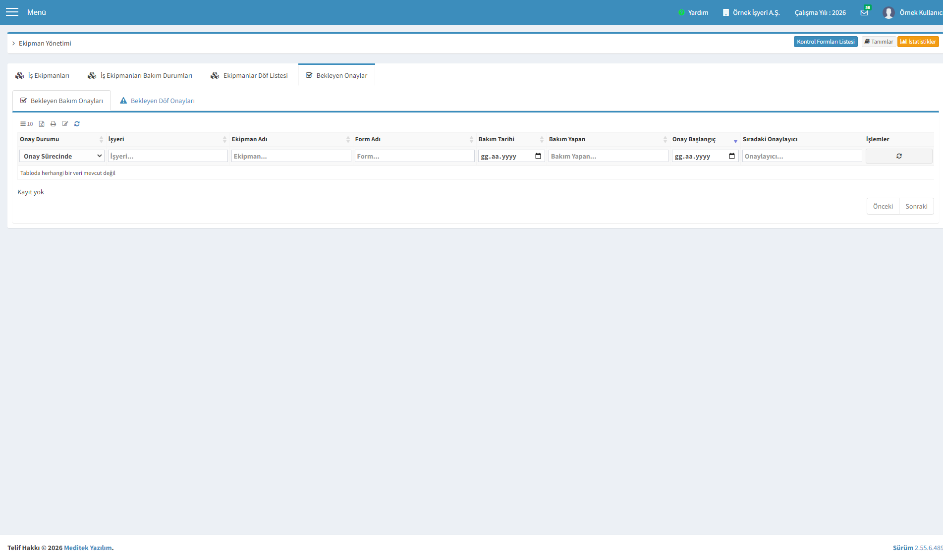Open Bakım Tarihi calendar picker
This screenshot has width=943, height=560.
(x=538, y=156)
